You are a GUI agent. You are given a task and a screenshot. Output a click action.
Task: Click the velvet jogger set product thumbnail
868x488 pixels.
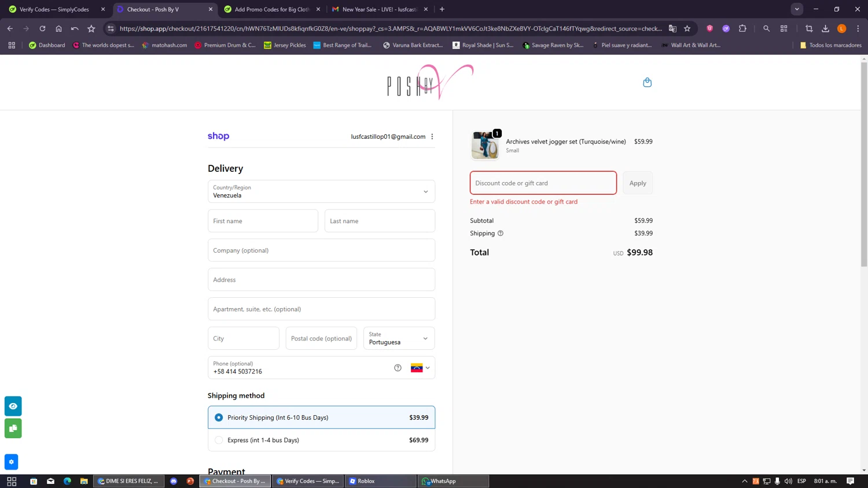(x=485, y=145)
